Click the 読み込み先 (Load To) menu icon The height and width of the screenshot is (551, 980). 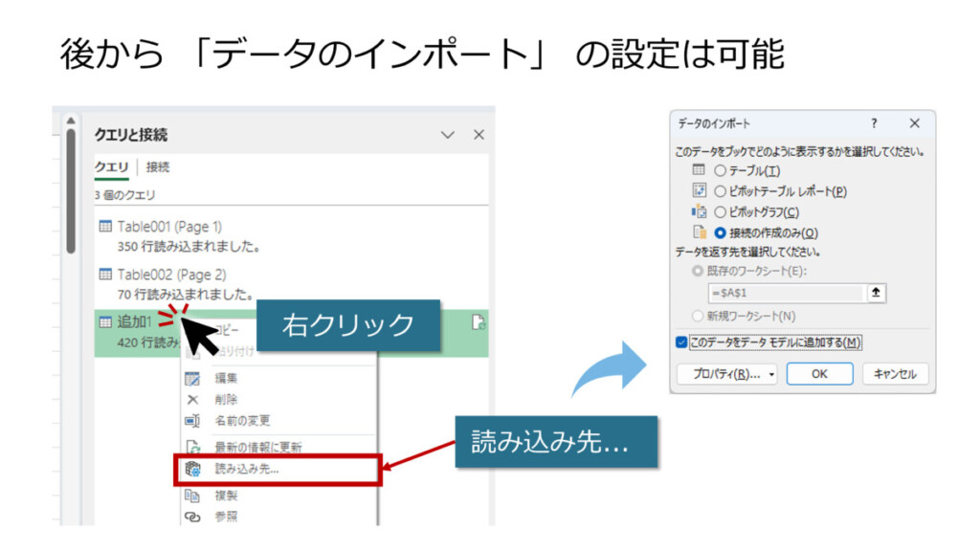point(192,469)
